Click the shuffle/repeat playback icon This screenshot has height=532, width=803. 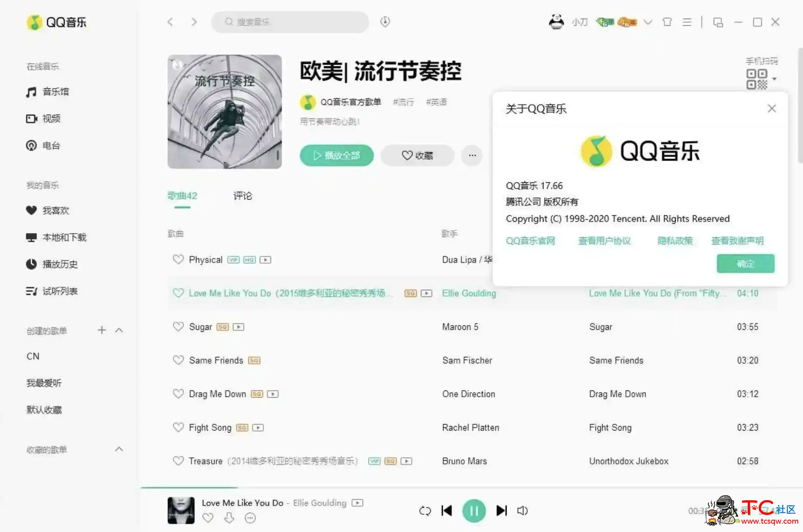pyautogui.click(x=425, y=510)
